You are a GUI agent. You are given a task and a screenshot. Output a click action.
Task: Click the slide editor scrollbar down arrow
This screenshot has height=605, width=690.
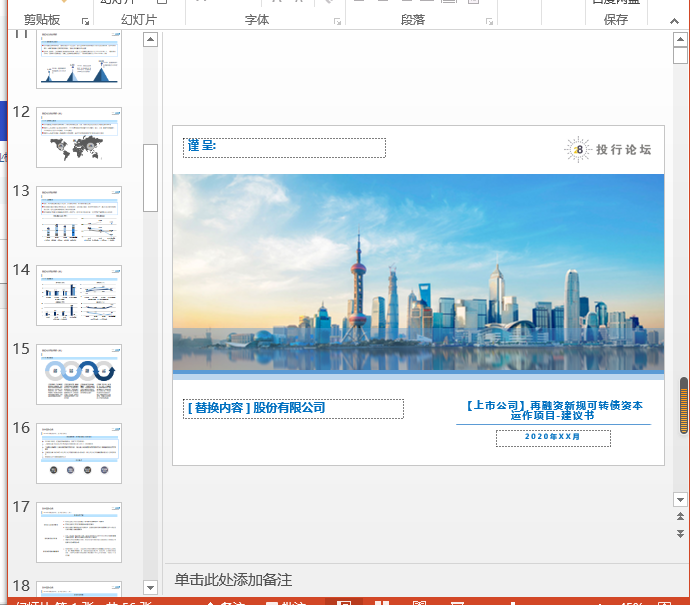coord(680,499)
